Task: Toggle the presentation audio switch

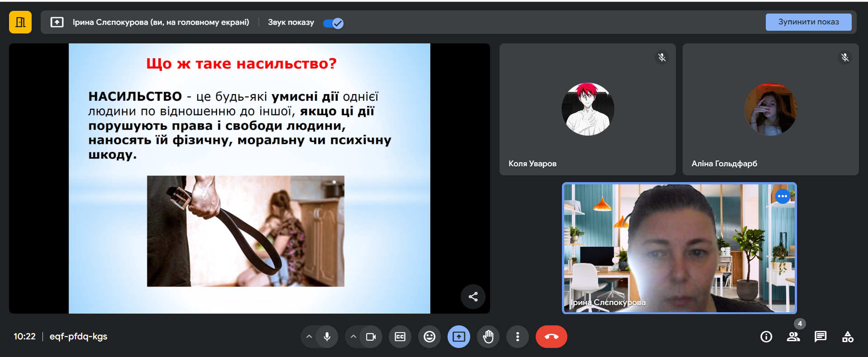Action: (333, 23)
